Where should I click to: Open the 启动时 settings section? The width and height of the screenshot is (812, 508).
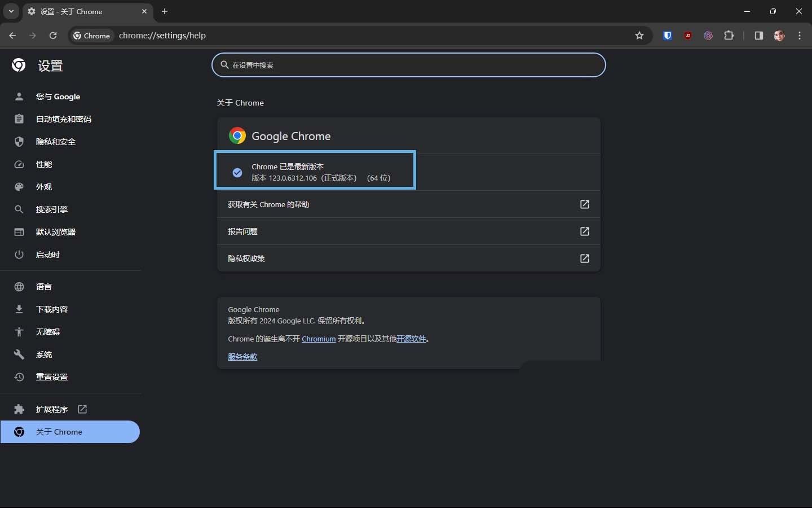pyautogui.click(x=70, y=255)
